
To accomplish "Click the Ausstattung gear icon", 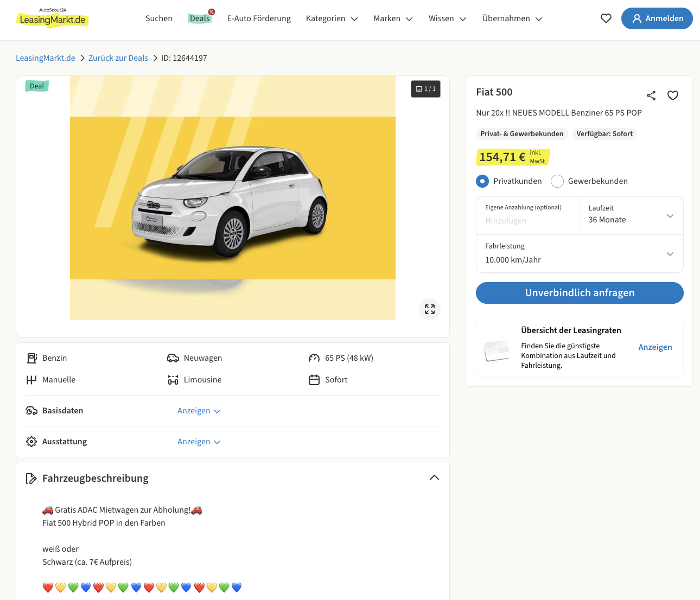I will (x=31, y=442).
